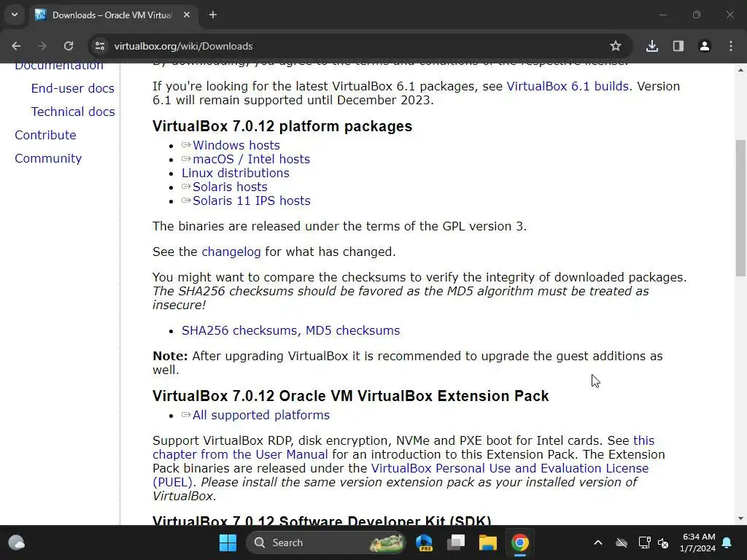Reload the VirtualBox downloads page

(69, 46)
